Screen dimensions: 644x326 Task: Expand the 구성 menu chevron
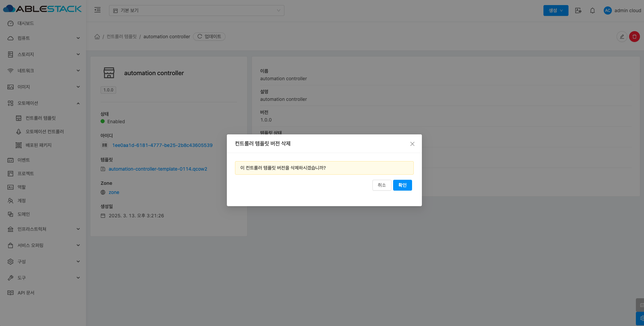78,262
